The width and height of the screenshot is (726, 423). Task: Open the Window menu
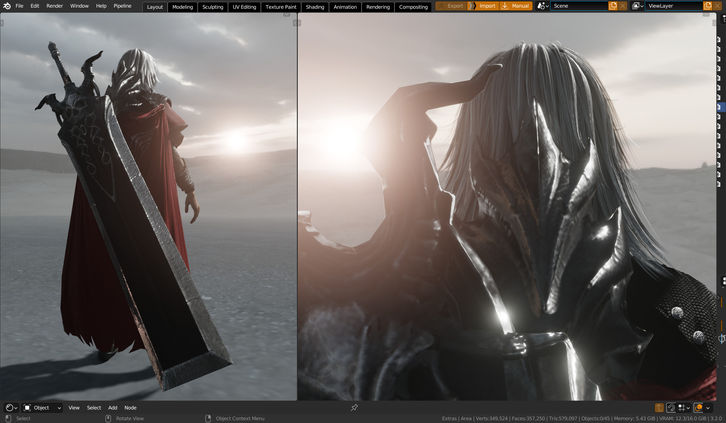tap(79, 6)
